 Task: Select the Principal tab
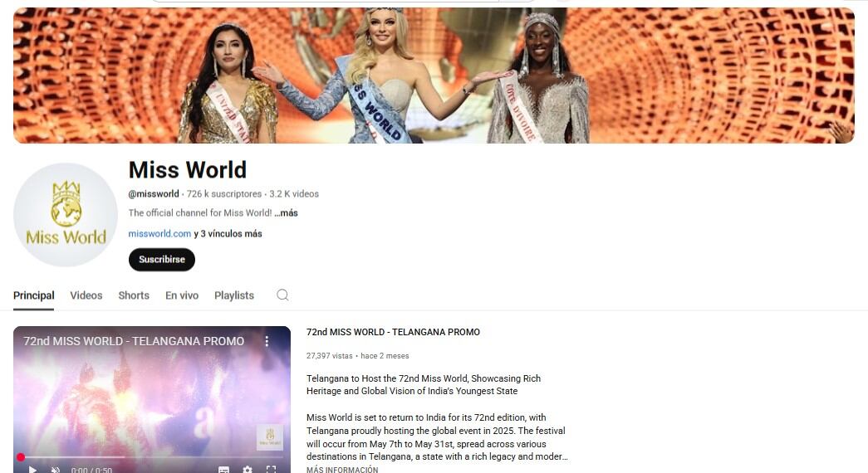coord(34,295)
